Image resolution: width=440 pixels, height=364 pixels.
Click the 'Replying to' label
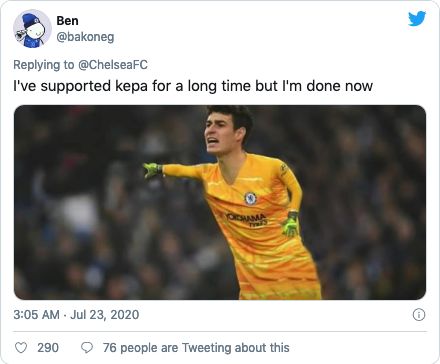44,65
